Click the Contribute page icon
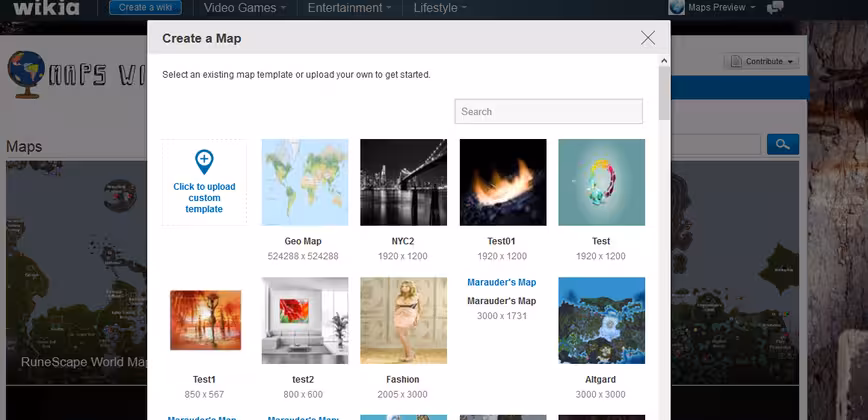Viewport: 868px width, 420px height. [x=736, y=61]
